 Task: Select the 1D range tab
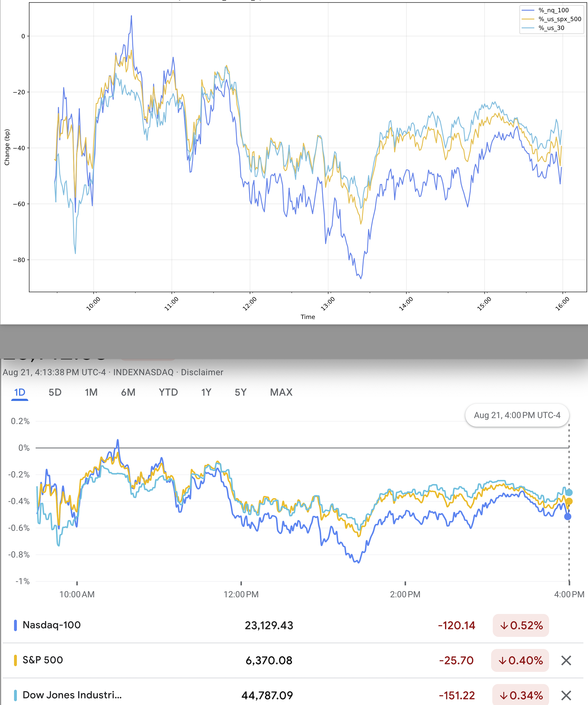coord(19,392)
